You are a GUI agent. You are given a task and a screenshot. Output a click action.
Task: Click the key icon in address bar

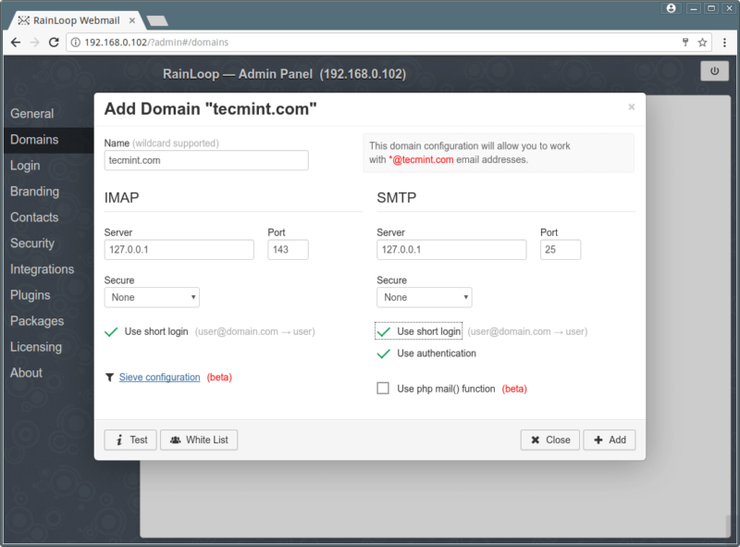pos(685,43)
